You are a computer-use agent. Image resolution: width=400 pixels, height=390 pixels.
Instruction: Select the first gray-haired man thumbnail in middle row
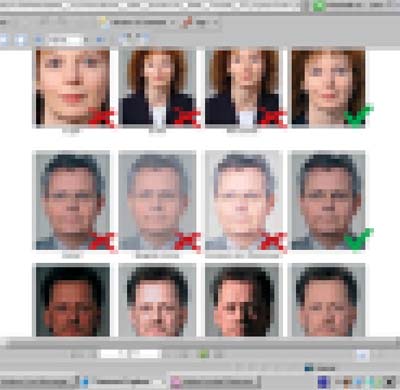click(x=71, y=200)
